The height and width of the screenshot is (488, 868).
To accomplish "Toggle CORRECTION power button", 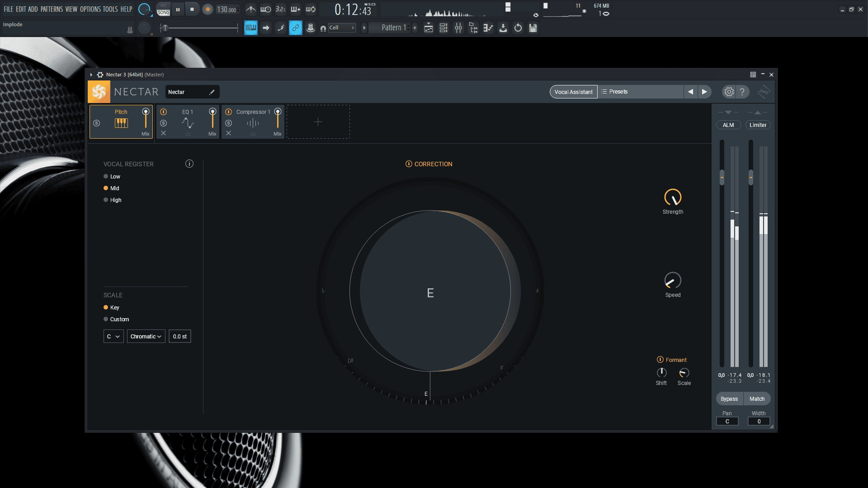I will (409, 164).
